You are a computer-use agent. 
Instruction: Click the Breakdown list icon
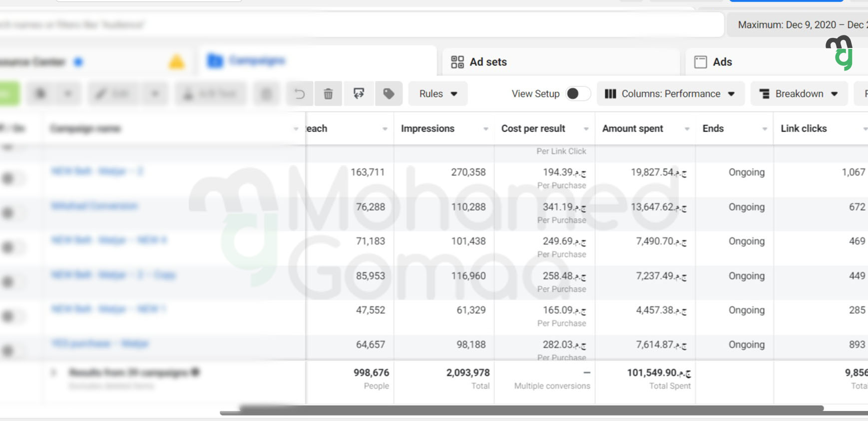tap(764, 94)
